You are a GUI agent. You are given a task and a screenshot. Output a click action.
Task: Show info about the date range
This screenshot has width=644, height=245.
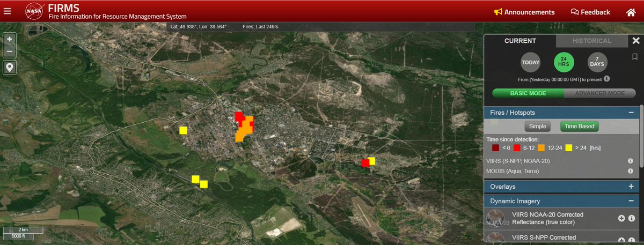606,79
